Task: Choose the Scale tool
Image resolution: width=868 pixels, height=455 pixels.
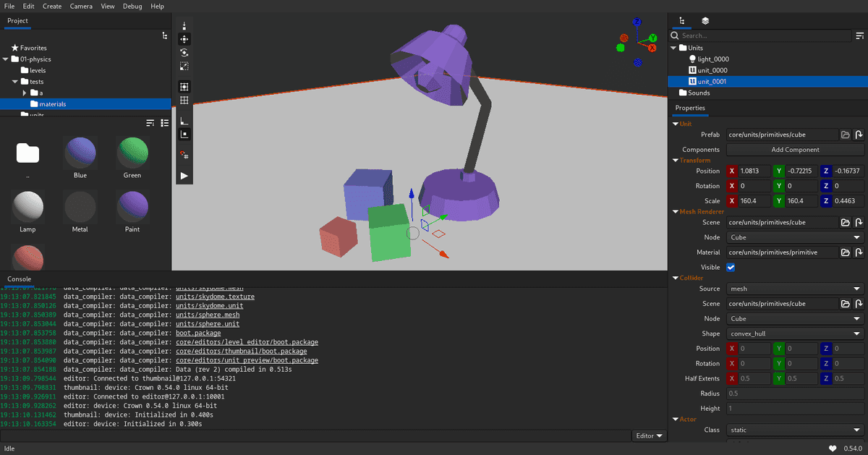Action: pyautogui.click(x=184, y=66)
